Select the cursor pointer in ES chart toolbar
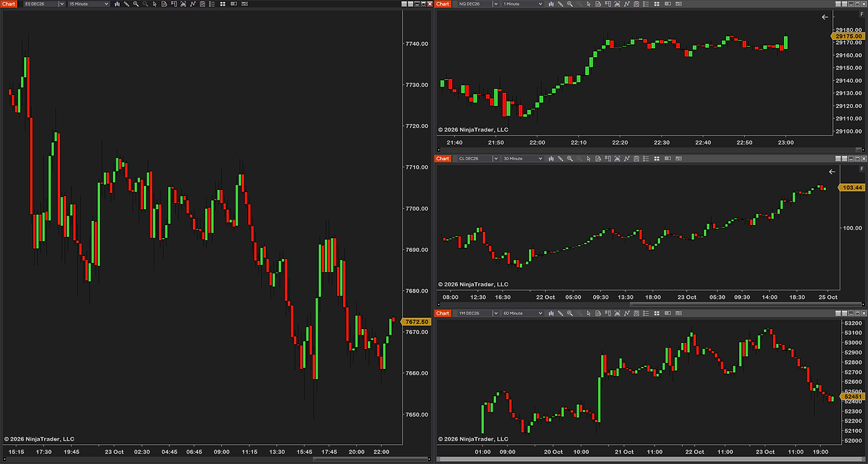Screen dimensions: 868x464 click(154, 4)
